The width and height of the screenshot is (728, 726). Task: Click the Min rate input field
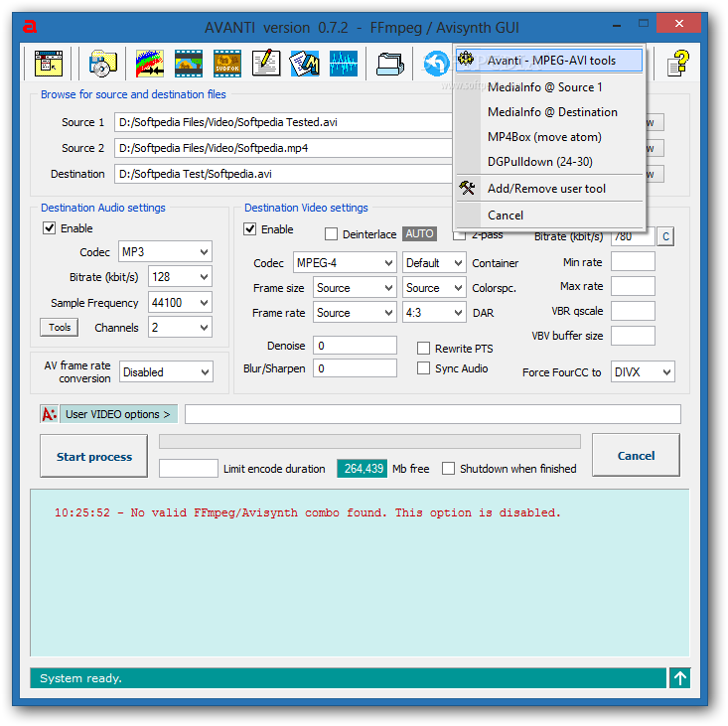click(x=633, y=261)
